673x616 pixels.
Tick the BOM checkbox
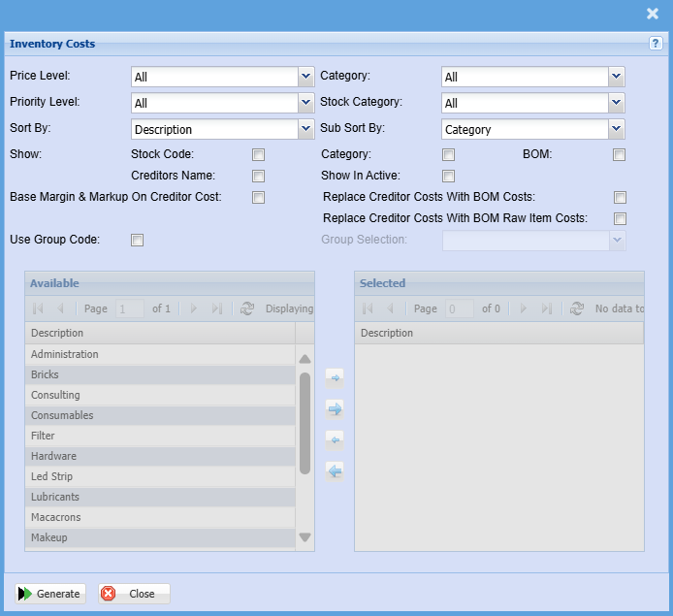click(x=619, y=154)
